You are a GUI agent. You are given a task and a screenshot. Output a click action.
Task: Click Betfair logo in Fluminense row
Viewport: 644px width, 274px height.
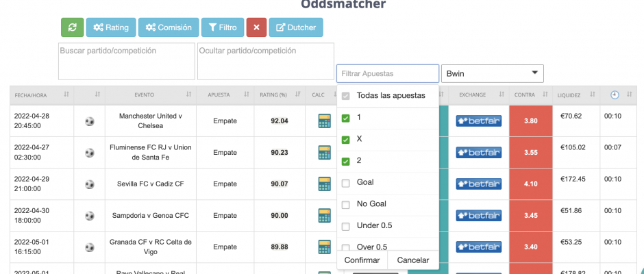click(x=478, y=152)
